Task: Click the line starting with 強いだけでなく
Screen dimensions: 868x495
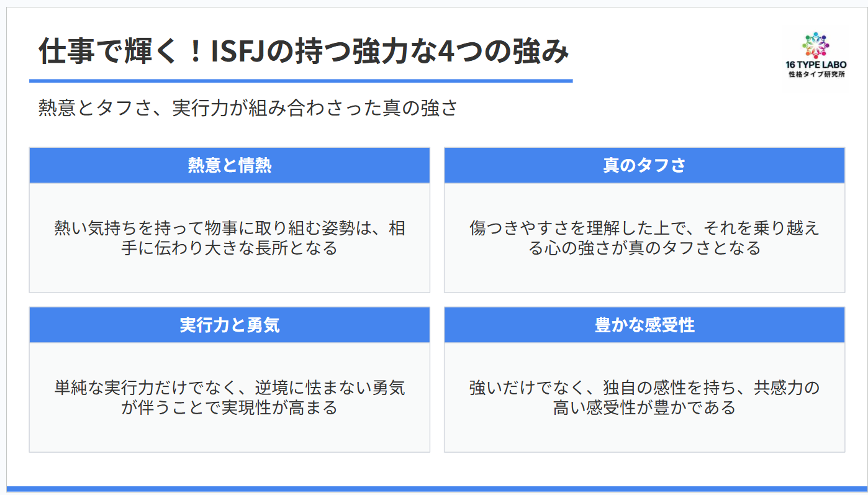Action: click(644, 388)
